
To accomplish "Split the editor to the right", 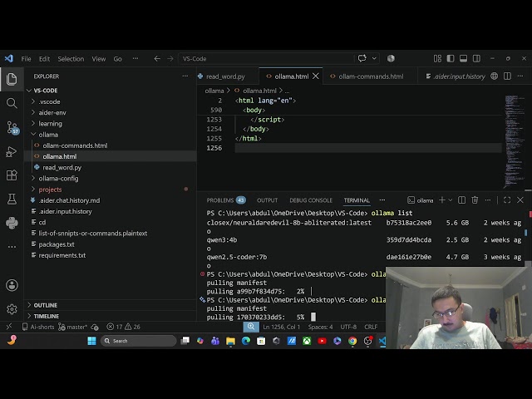I will click(507, 76).
